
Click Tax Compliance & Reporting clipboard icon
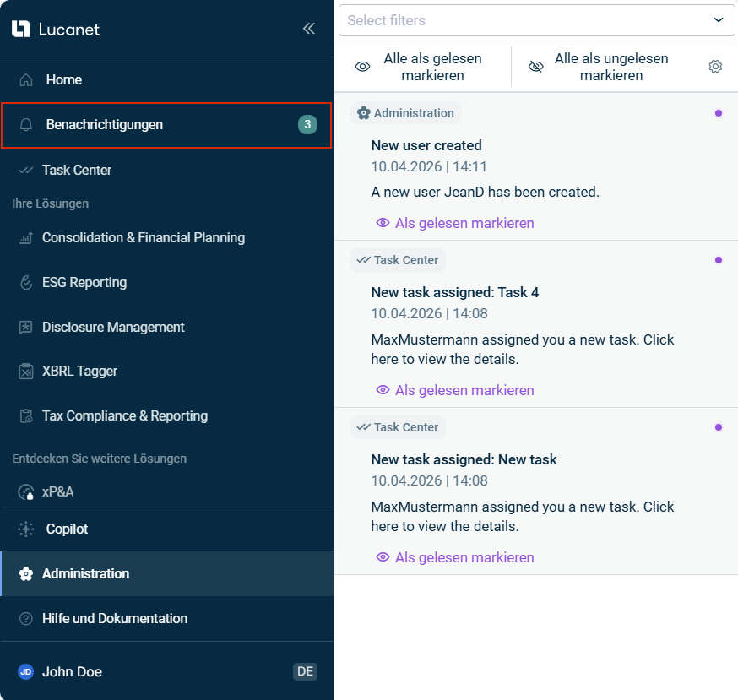tap(26, 416)
